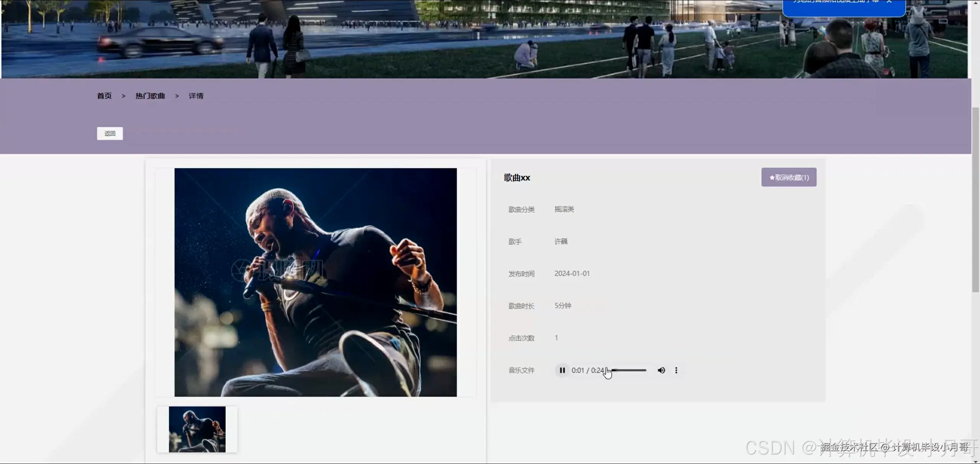Click the vertical page scrollbar thumb
Image resolution: width=980 pixels, height=464 pixels.
pos(975,199)
